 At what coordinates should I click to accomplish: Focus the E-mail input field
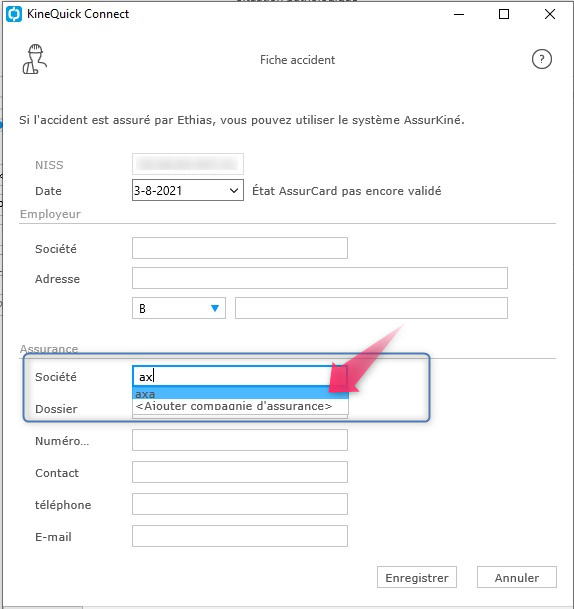tap(240, 536)
